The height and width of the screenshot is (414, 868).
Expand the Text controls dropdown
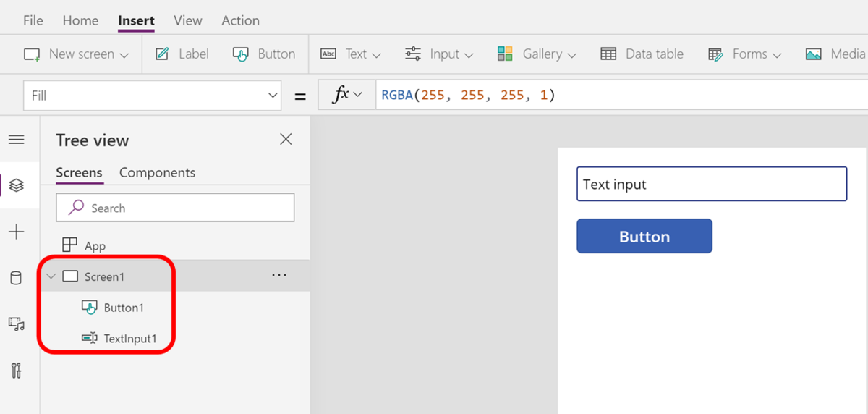click(351, 54)
